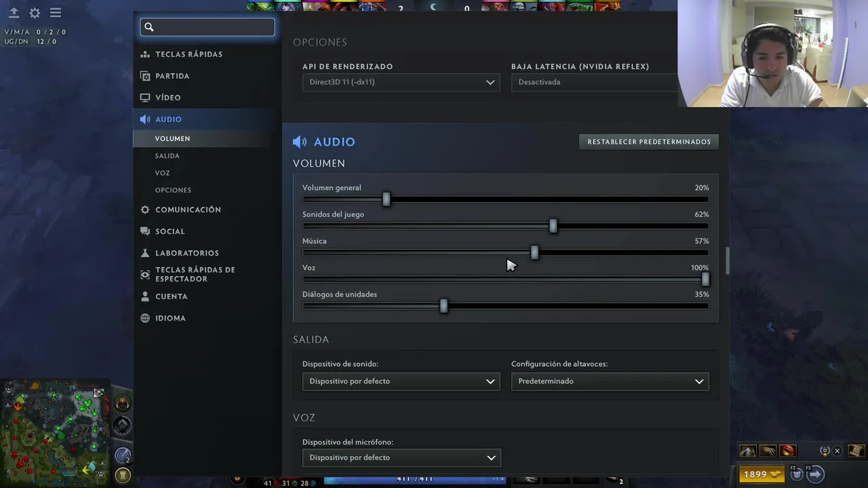Open Teclas Rápidas de Espectador section
868x488 pixels.
[195, 274]
